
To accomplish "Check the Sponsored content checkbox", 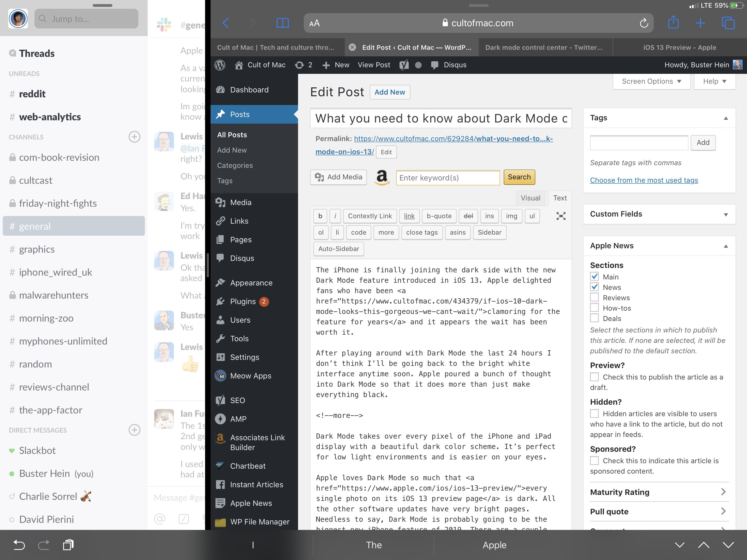I will pos(594,460).
